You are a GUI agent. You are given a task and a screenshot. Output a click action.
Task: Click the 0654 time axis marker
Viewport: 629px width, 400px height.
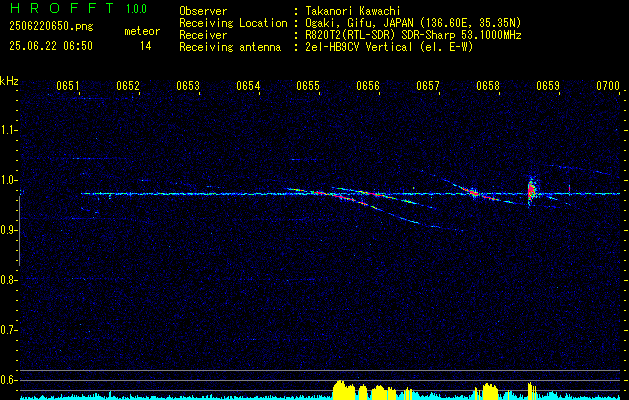coord(248,86)
